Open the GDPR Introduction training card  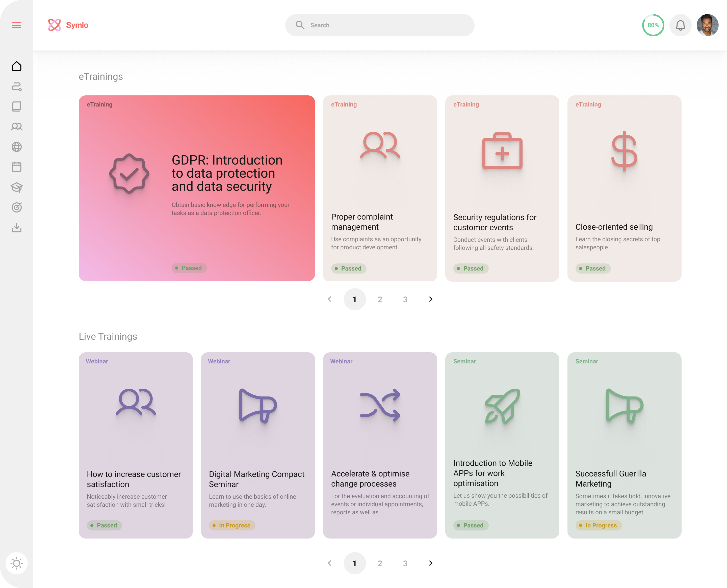(196, 188)
